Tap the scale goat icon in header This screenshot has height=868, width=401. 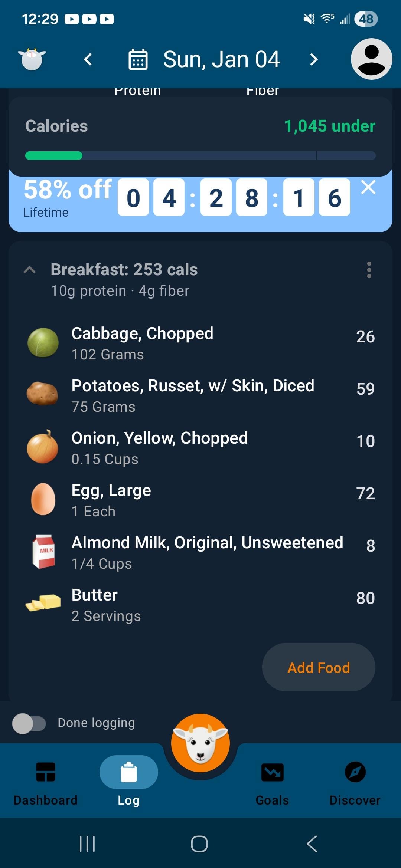click(x=32, y=59)
